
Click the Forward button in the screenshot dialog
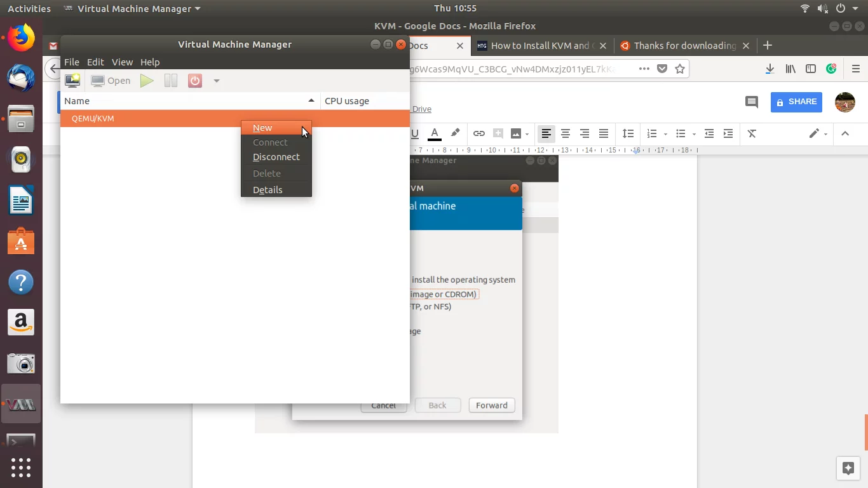(x=492, y=405)
